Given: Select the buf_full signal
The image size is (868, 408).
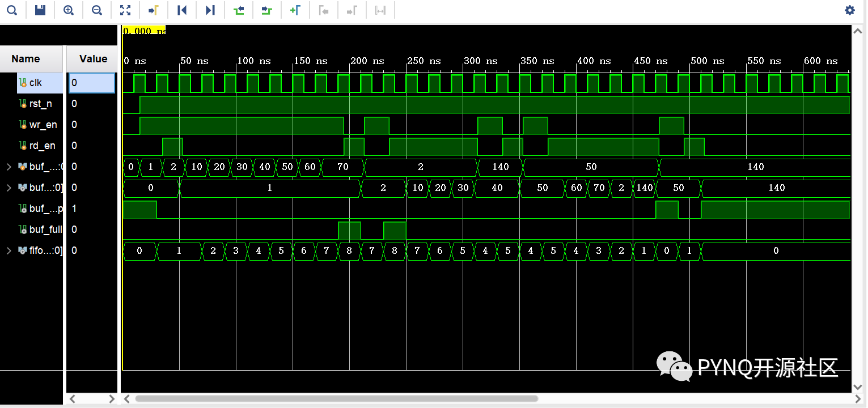Looking at the screenshot, I should tap(45, 229).
